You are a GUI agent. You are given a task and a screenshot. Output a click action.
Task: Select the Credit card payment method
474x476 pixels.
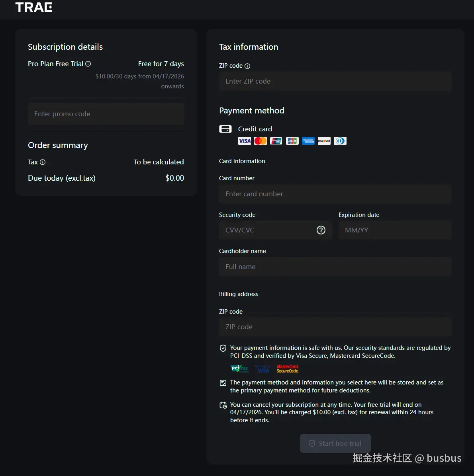pyautogui.click(x=225, y=129)
